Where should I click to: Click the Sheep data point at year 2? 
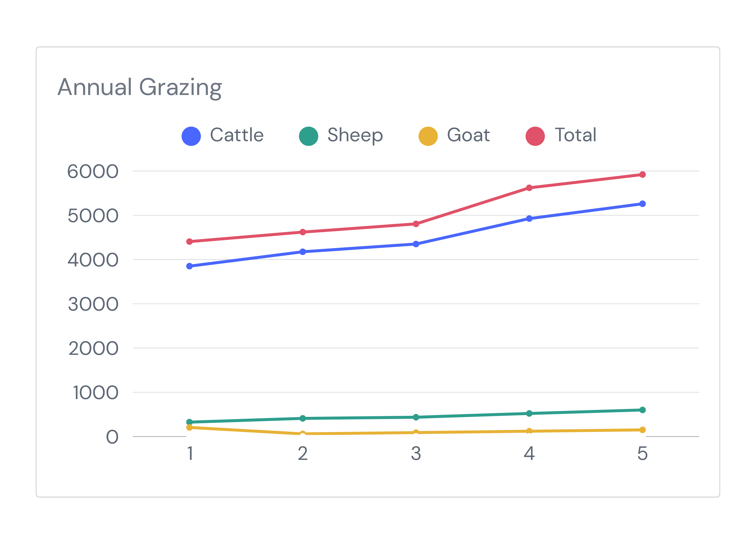(303, 418)
